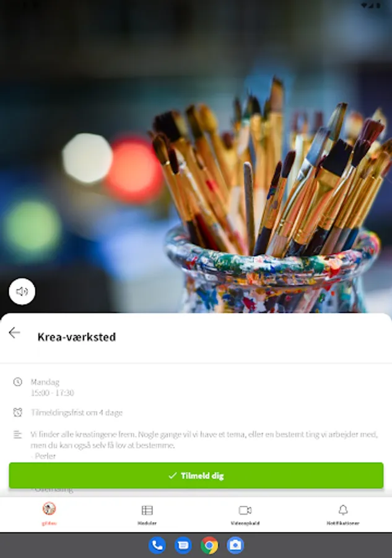392x558 pixels.
Task: Open the Camera app in dock
Action: 235,545
